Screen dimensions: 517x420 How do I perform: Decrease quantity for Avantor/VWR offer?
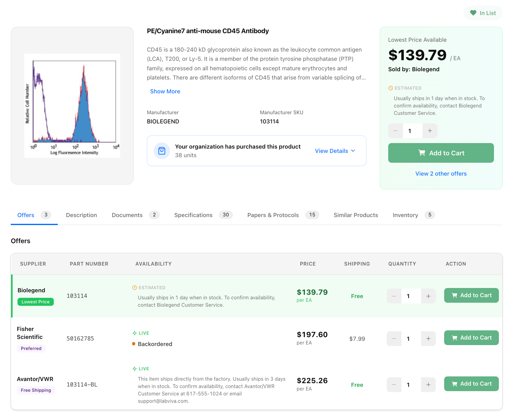click(394, 385)
